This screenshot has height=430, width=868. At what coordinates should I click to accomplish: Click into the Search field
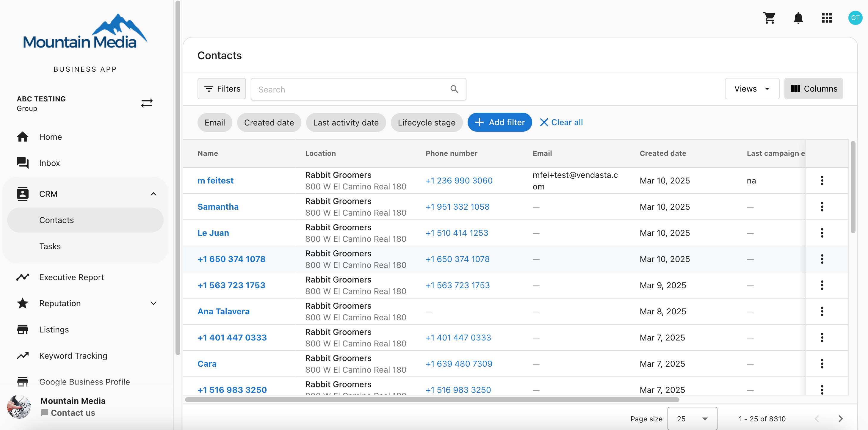coord(358,89)
